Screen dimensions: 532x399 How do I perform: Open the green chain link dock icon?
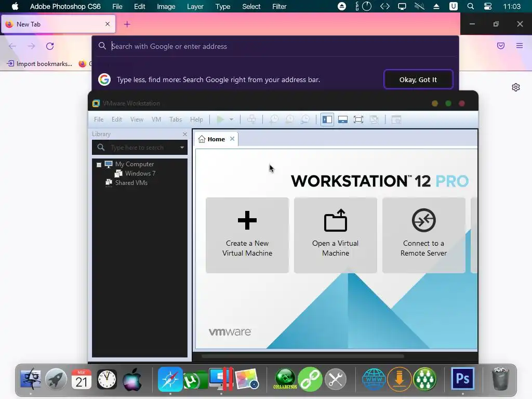(310, 379)
